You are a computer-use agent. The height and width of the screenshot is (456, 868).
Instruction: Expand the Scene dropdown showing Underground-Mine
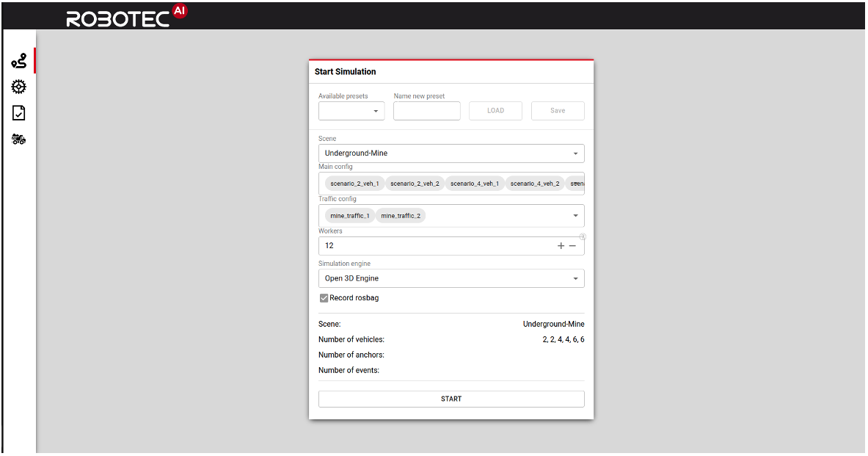click(x=575, y=153)
